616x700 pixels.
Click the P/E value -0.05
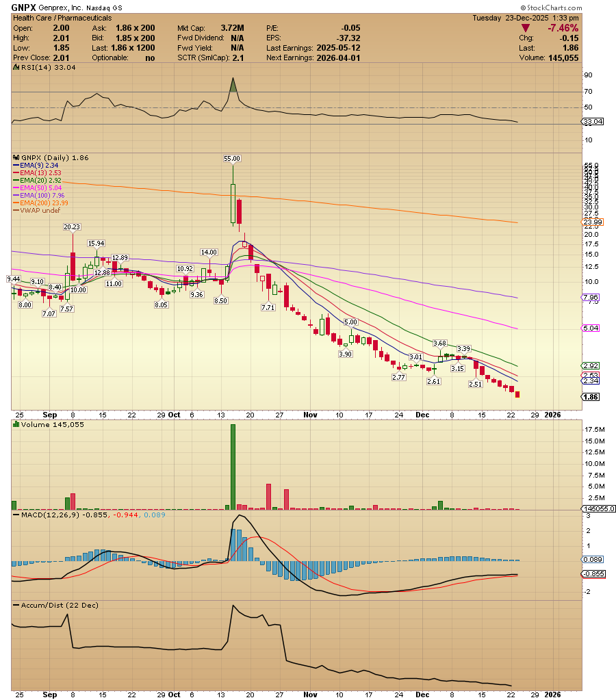(x=350, y=28)
